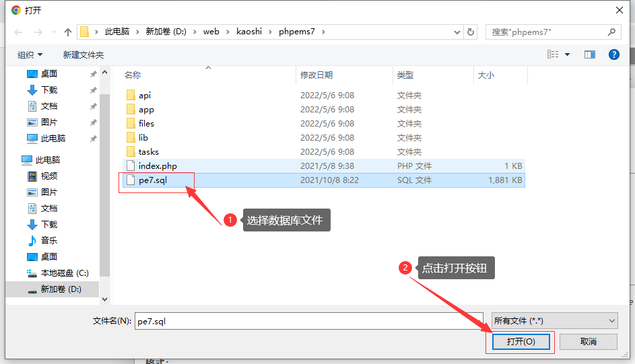Select the 此电脑 root tree node
This screenshot has height=364, width=635.
point(48,159)
